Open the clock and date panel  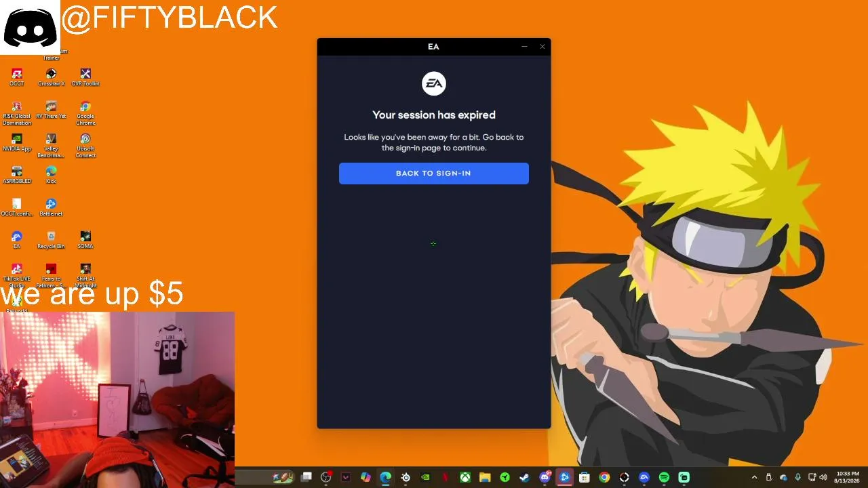(848, 477)
